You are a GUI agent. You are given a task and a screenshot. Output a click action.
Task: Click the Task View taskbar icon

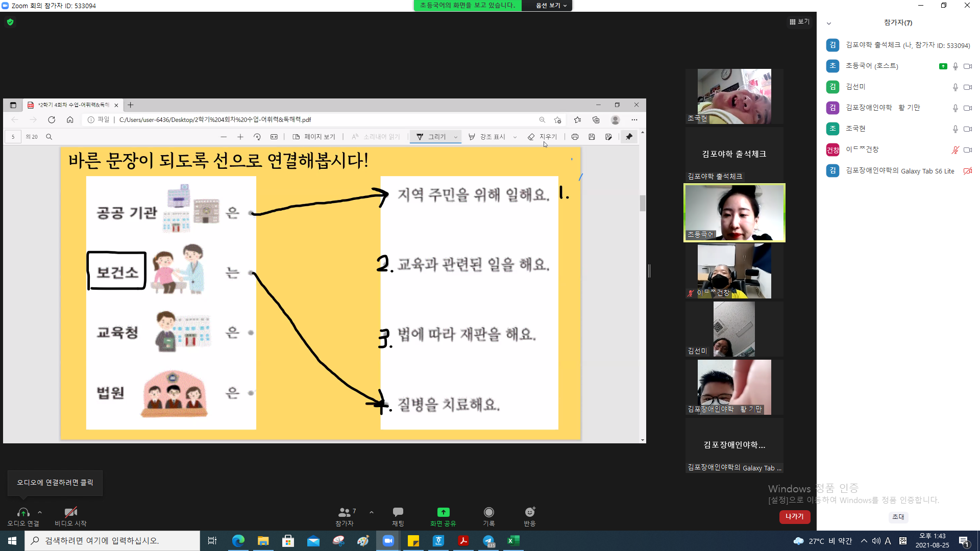click(x=212, y=541)
